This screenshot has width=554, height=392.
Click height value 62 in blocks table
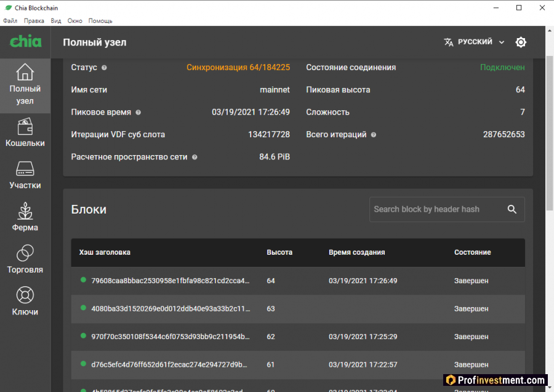coord(271,337)
